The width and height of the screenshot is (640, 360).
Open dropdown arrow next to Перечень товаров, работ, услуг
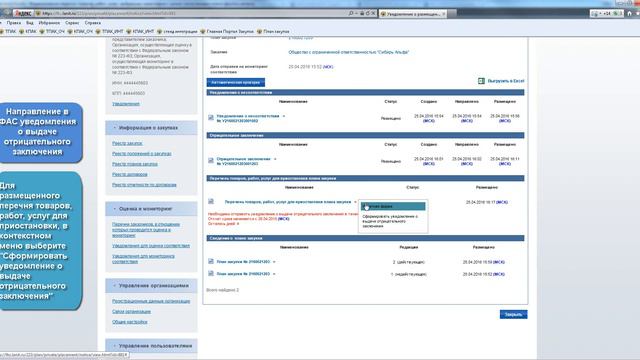point(355,202)
